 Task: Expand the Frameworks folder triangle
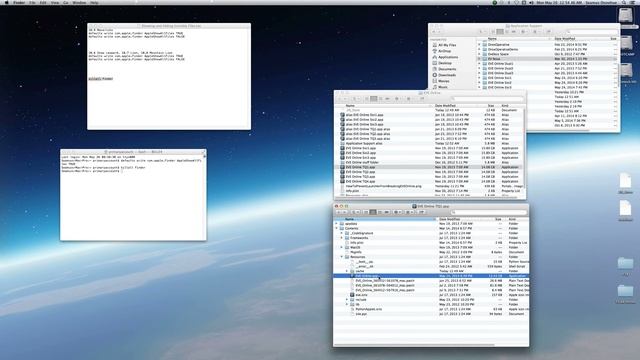tap(342, 238)
